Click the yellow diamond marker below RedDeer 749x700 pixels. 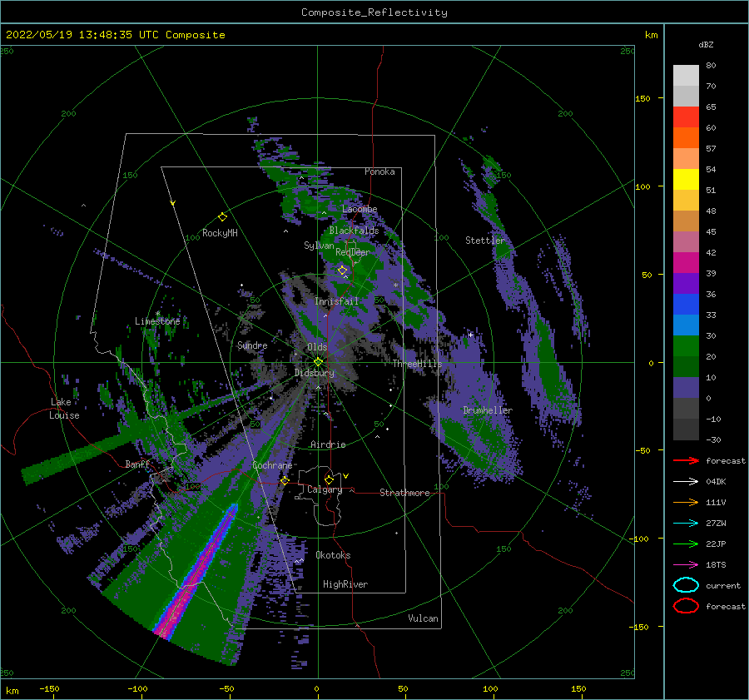343,271
